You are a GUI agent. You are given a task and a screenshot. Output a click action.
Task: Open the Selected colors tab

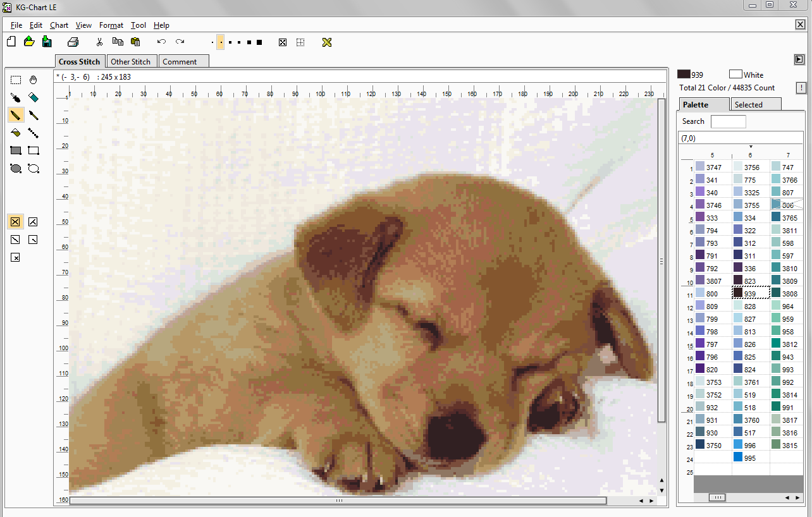755,104
